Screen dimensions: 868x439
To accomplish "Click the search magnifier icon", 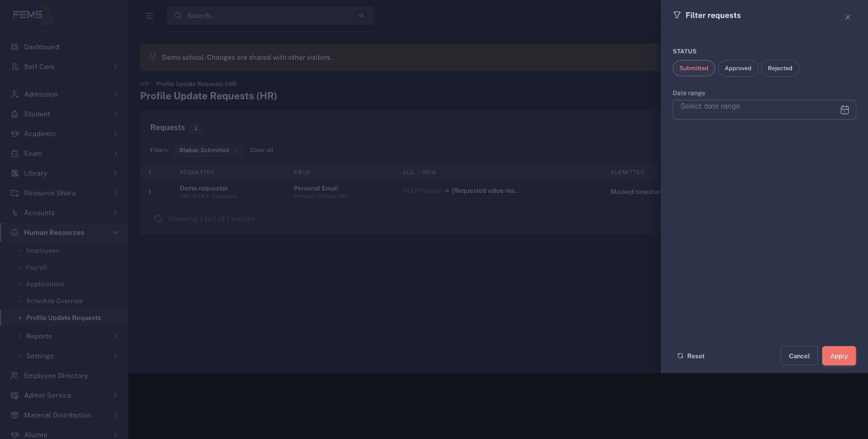I will coord(178,16).
